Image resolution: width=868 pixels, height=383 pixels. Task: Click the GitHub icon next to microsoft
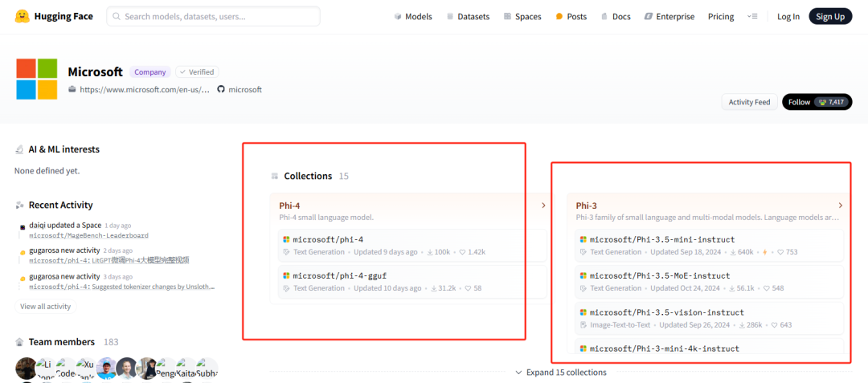(x=221, y=89)
